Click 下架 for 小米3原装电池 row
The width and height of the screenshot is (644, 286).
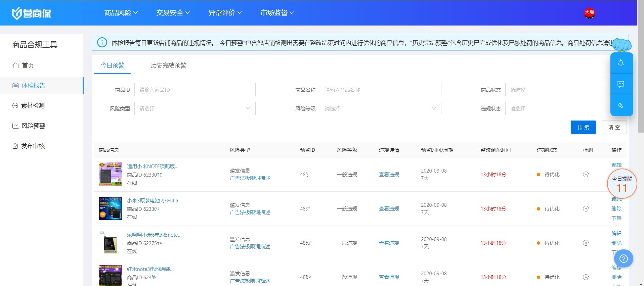tap(616, 218)
